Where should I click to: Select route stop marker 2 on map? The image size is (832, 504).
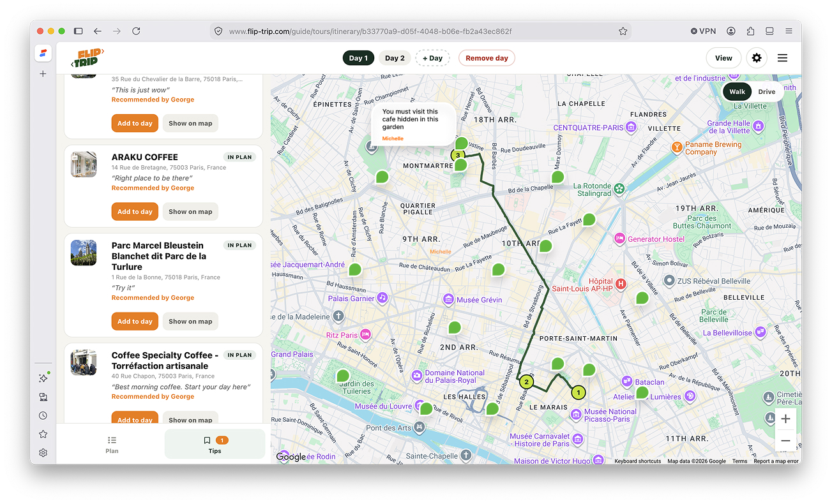pyautogui.click(x=526, y=383)
